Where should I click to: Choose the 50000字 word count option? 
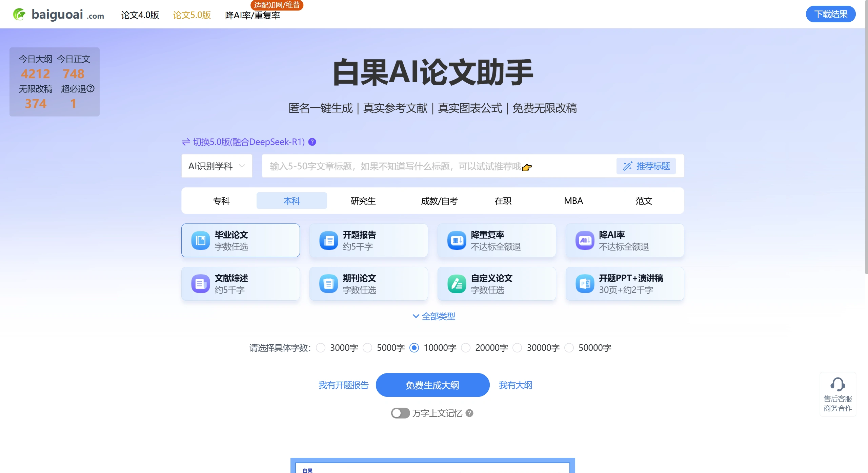coord(569,348)
